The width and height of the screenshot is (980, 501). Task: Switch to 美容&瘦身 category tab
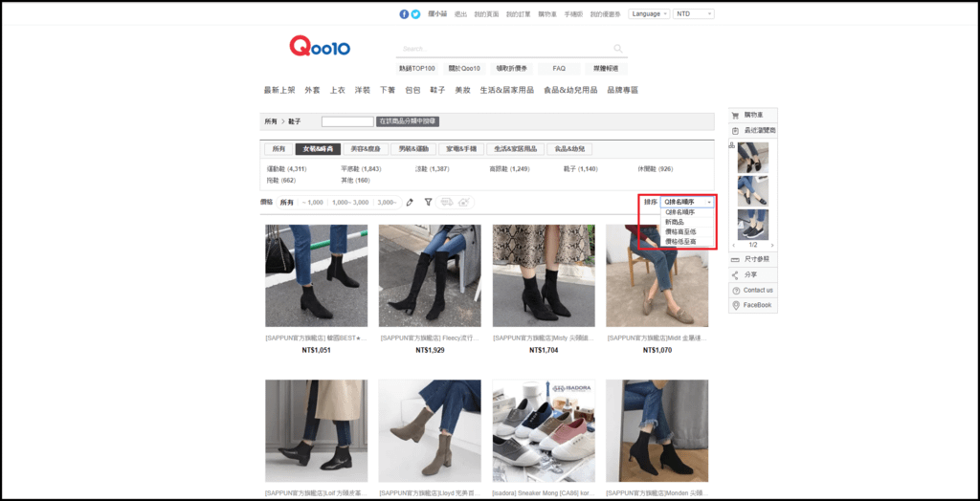point(365,149)
